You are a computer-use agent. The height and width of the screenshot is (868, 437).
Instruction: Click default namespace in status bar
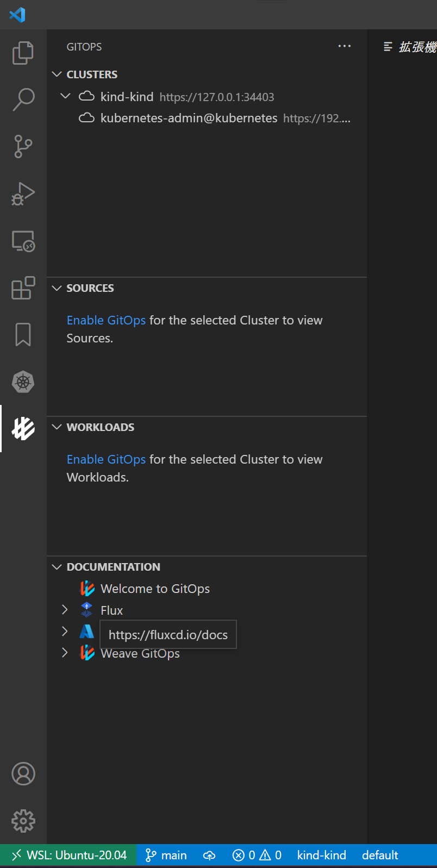tap(380, 855)
